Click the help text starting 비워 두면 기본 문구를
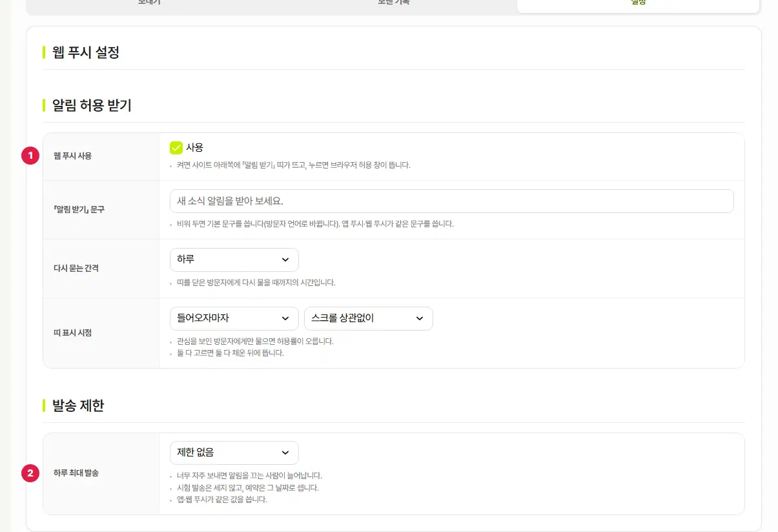The image size is (778, 532). [315, 224]
